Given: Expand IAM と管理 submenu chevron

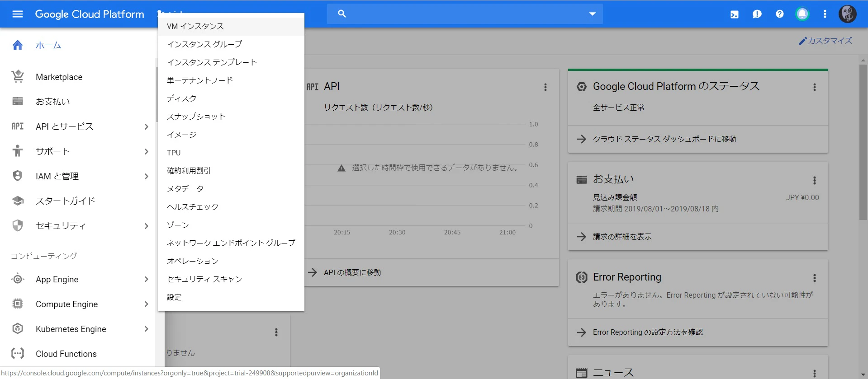Looking at the screenshot, I should tap(146, 176).
